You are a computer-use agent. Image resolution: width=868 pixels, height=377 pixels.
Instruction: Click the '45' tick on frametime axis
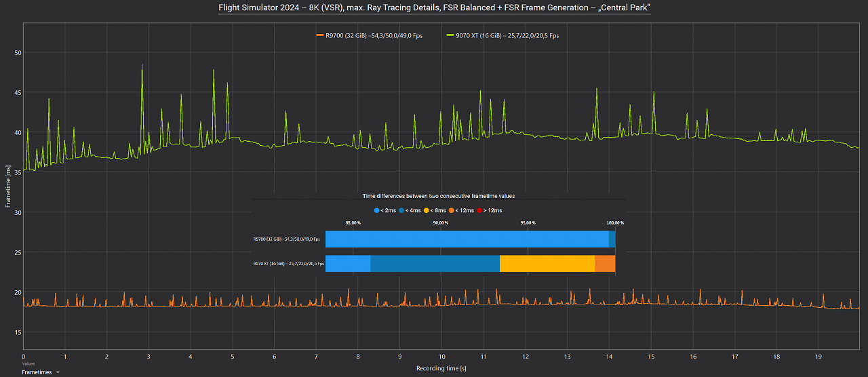pyautogui.click(x=18, y=93)
